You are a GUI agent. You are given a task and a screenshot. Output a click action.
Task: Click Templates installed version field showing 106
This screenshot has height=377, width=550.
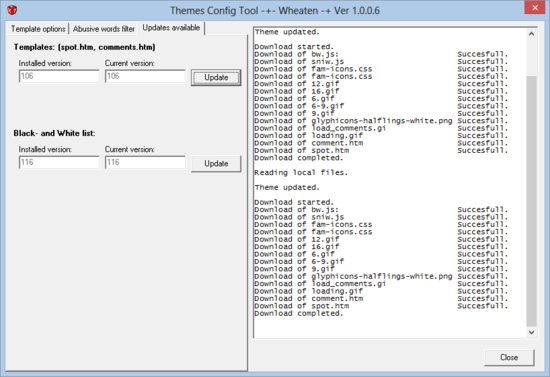pyautogui.click(x=59, y=76)
